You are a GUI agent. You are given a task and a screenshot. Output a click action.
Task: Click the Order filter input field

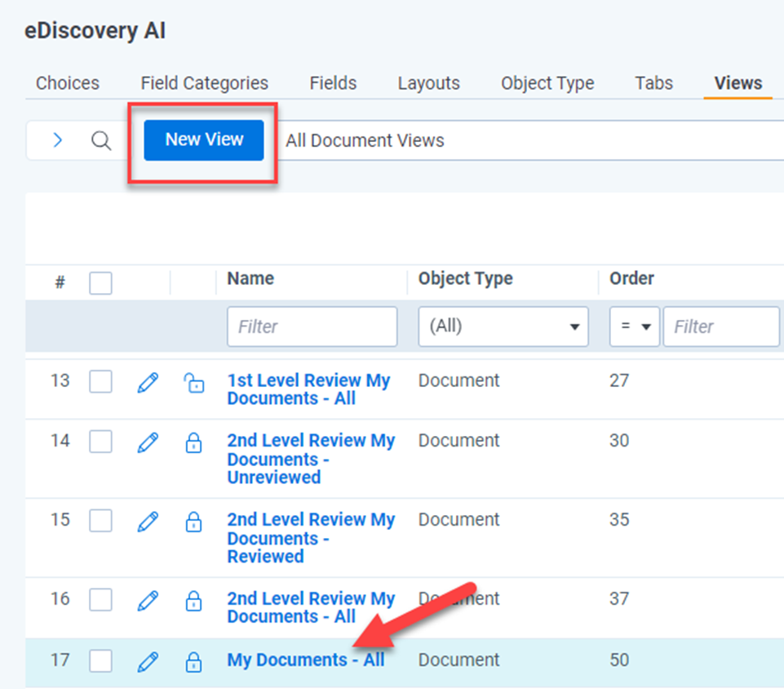(x=721, y=327)
